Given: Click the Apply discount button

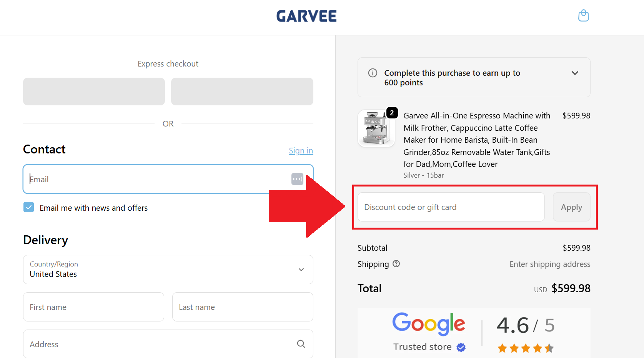Looking at the screenshot, I should pyautogui.click(x=571, y=207).
